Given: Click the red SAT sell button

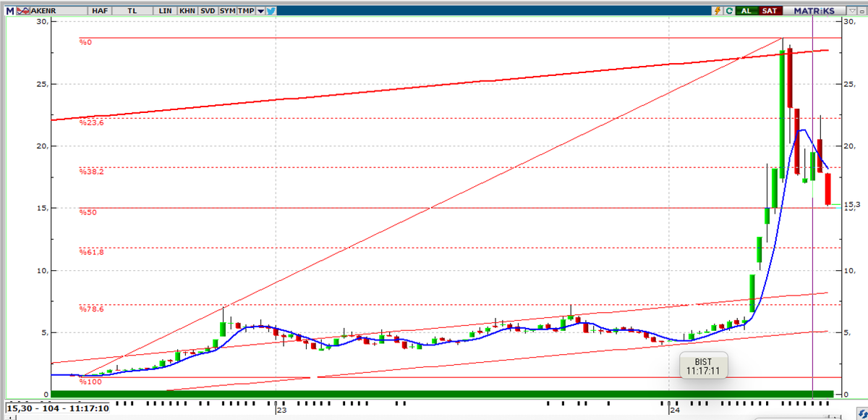Looking at the screenshot, I should pos(770,11).
